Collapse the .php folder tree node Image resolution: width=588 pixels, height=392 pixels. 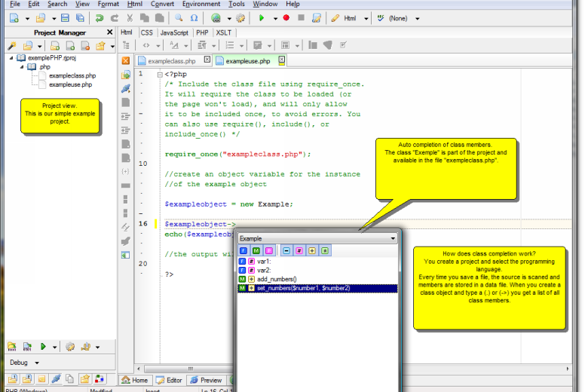(x=22, y=67)
